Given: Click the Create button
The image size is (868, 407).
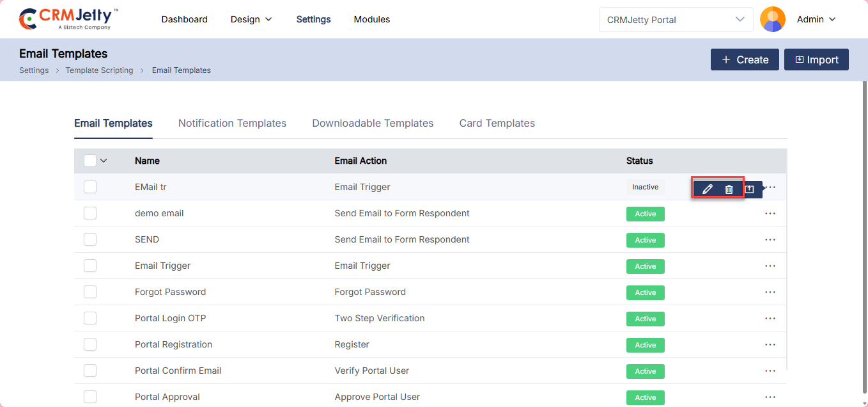Looking at the screenshot, I should (745, 60).
